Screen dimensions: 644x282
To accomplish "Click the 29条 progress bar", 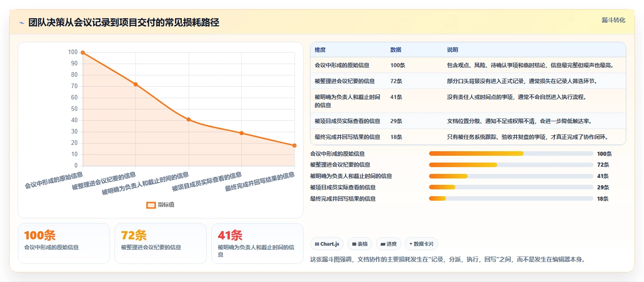I will [x=511, y=187].
